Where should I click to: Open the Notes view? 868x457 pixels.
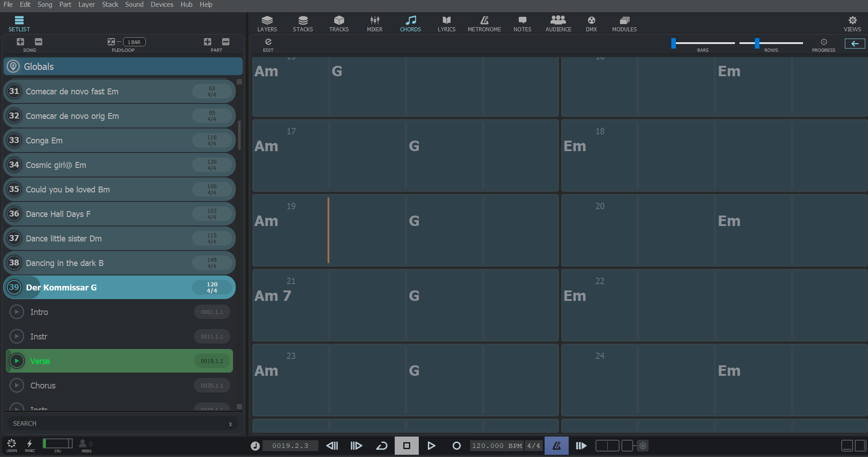[x=522, y=24]
